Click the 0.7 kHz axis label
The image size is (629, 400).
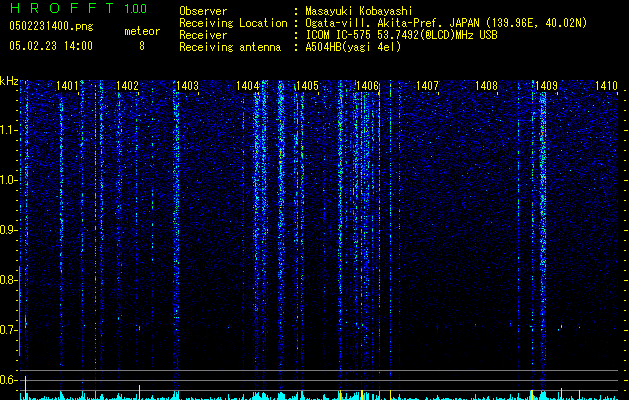click(x=9, y=330)
